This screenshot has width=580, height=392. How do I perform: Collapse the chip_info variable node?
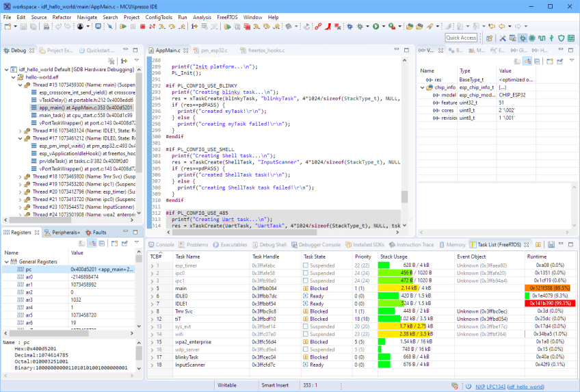click(x=423, y=88)
